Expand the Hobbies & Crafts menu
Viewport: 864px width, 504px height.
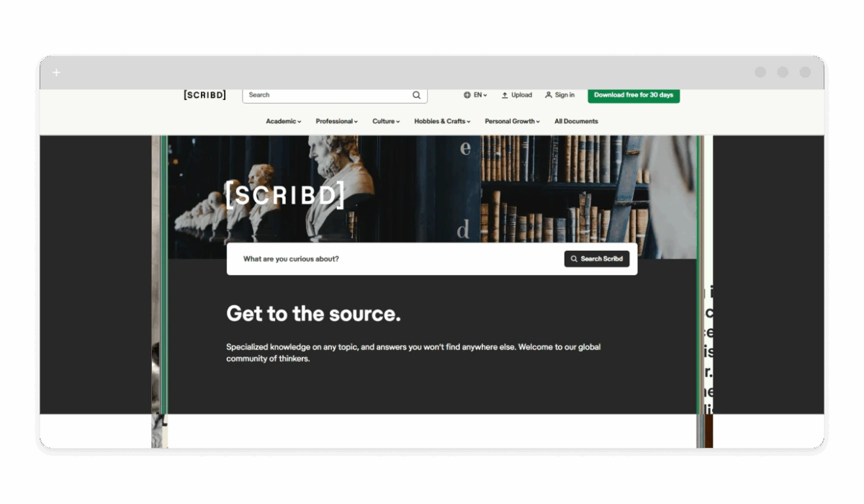pyautogui.click(x=442, y=121)
